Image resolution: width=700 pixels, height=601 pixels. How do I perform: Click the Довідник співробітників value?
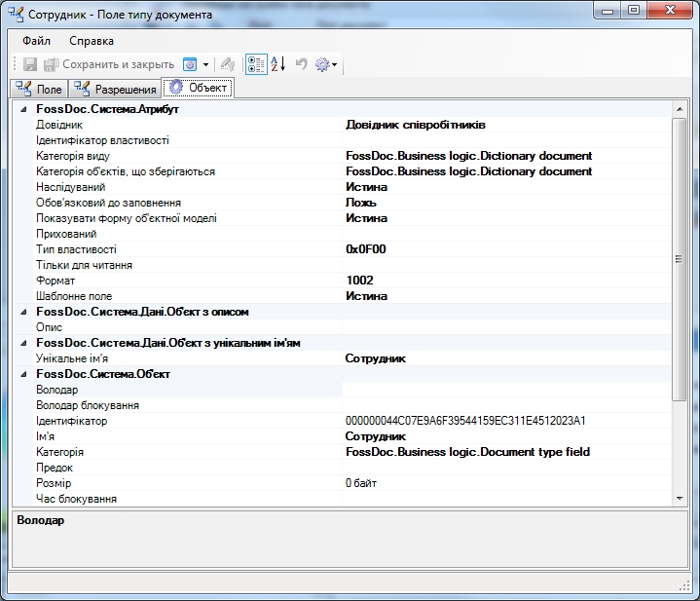pyautogui.click(x=415, y=125)
